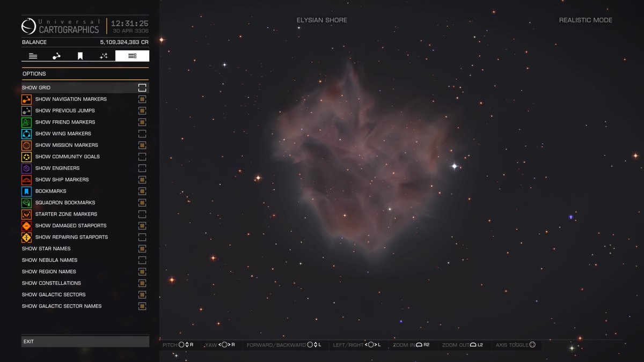Click the blue Bookmarks row icon
The image size is (644, 362).
[x=26, y=191]
